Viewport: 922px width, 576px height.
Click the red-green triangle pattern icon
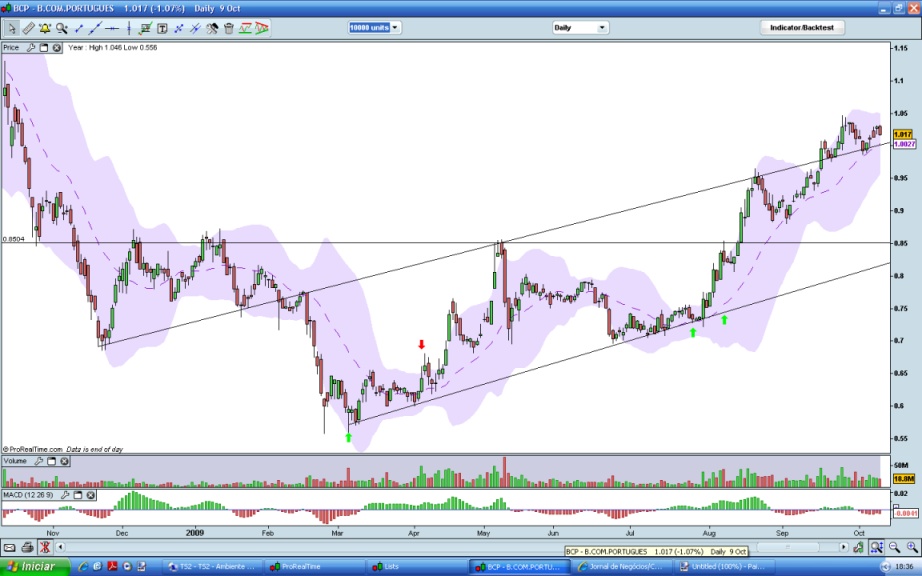[262, 28]
